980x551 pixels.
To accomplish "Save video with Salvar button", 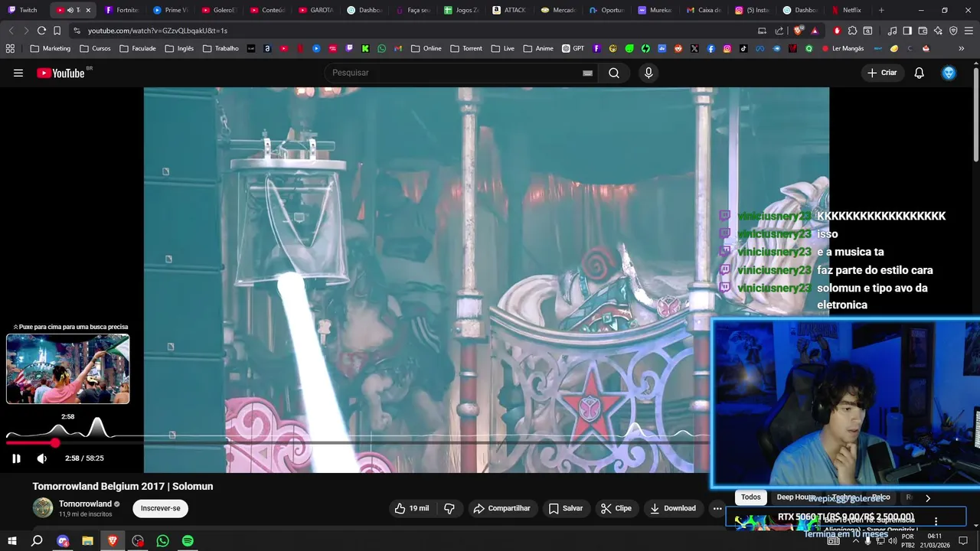I will tap(566, 508).
